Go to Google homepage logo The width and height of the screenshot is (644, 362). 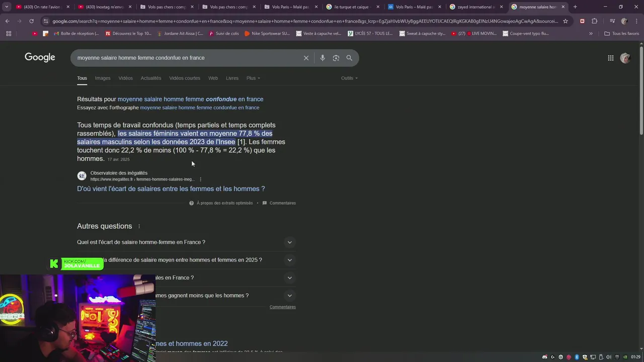[40, 57]
